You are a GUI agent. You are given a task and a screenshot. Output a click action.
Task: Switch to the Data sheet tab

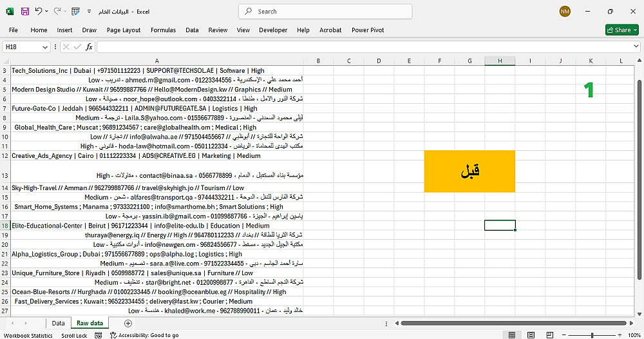(59, 324)
